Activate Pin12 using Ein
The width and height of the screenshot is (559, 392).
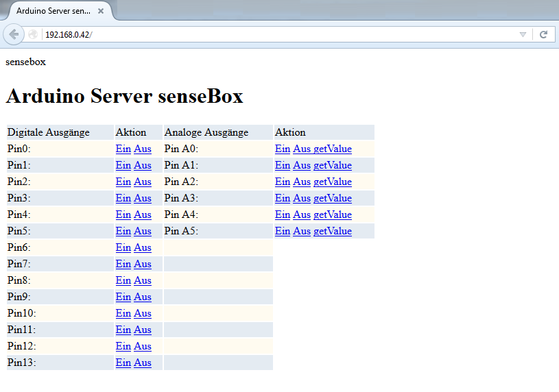point(123,346)
